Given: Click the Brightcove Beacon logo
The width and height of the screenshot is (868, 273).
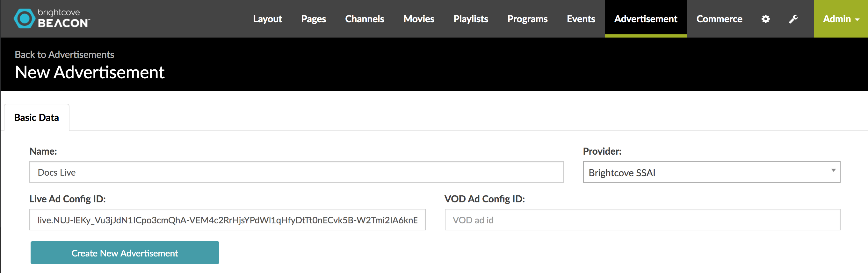Looking at the screenshot, I should click(x=52, y=18).
